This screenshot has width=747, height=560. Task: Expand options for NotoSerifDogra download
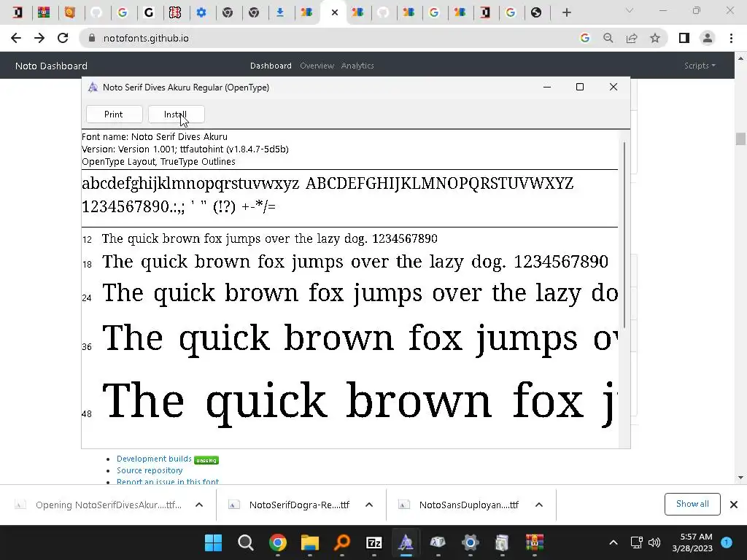click(x=368, y=505)
